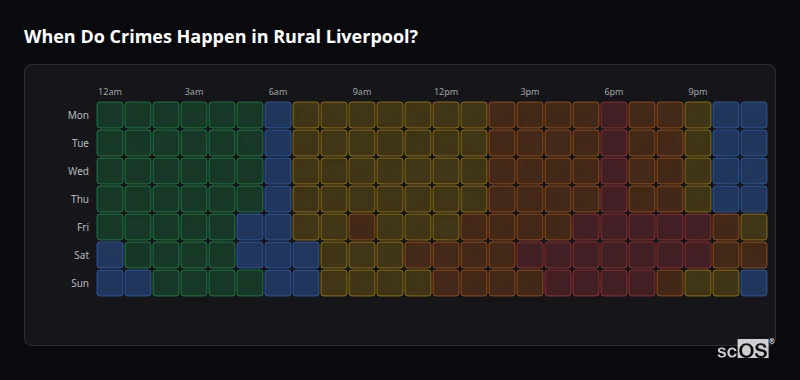Click the 3am column label

point(194,92)
